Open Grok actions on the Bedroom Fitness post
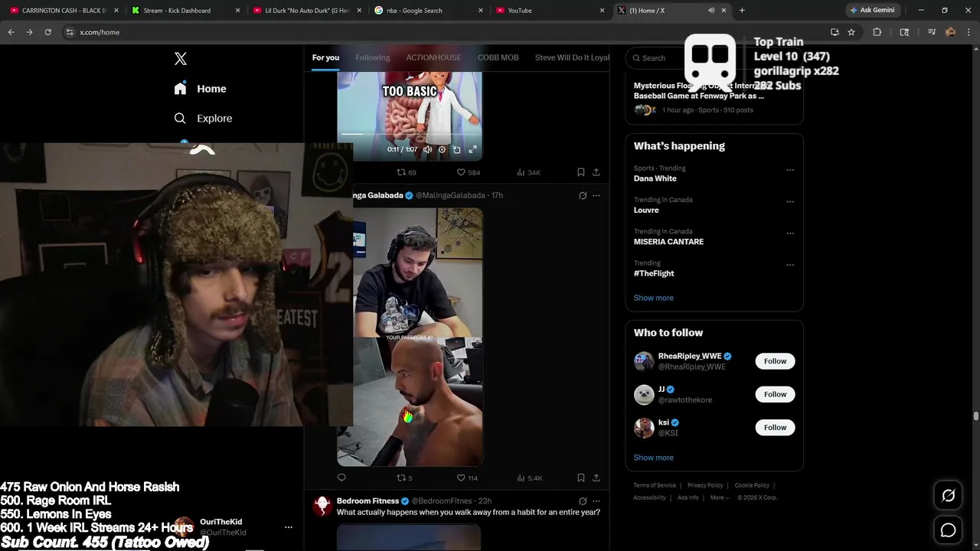Screen dimensions: 980x551 [583, 501]
